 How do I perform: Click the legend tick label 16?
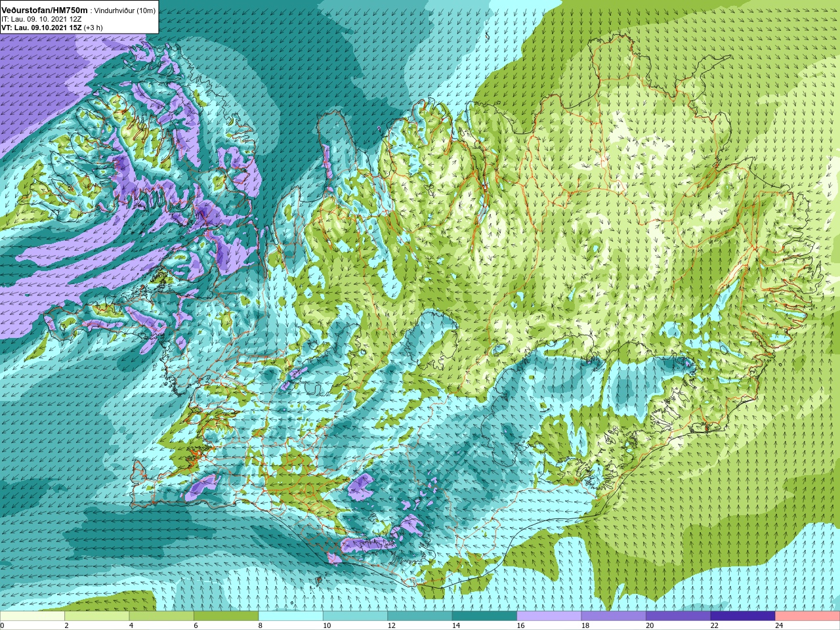pos(520,625)
